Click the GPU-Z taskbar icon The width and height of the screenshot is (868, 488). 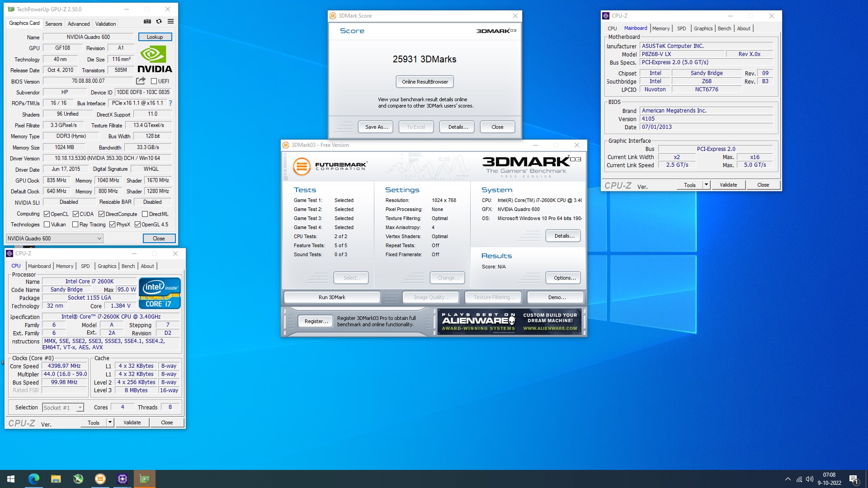pos(145,479)
